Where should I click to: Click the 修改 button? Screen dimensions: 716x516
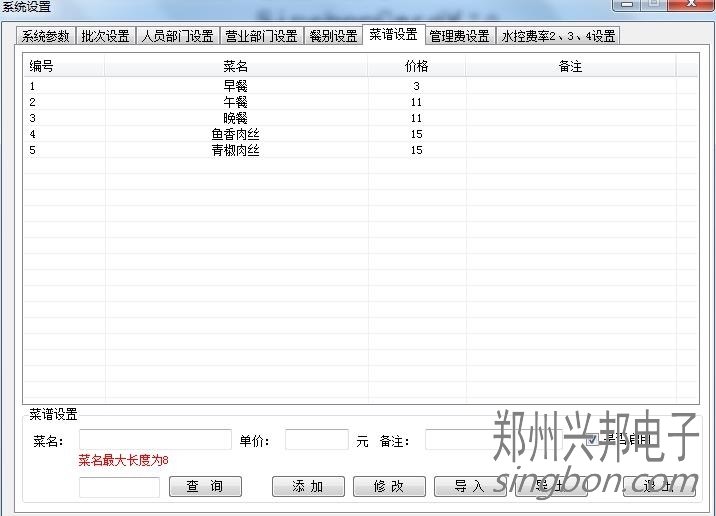389,487
